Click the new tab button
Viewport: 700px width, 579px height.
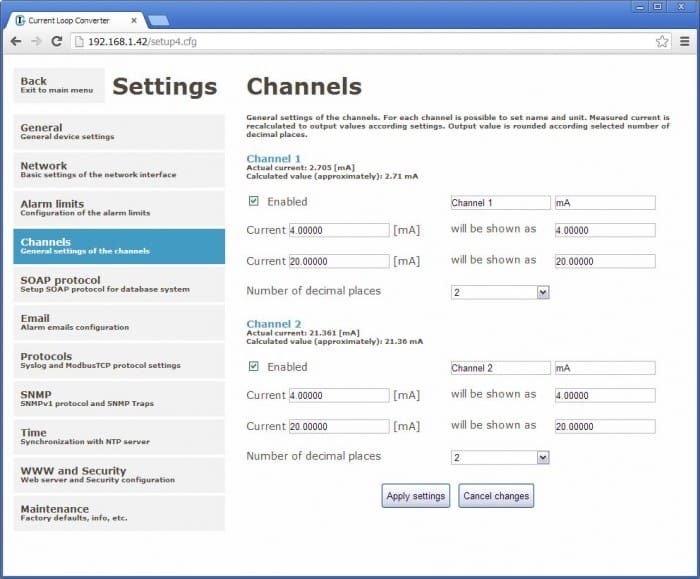coord(158,20)
